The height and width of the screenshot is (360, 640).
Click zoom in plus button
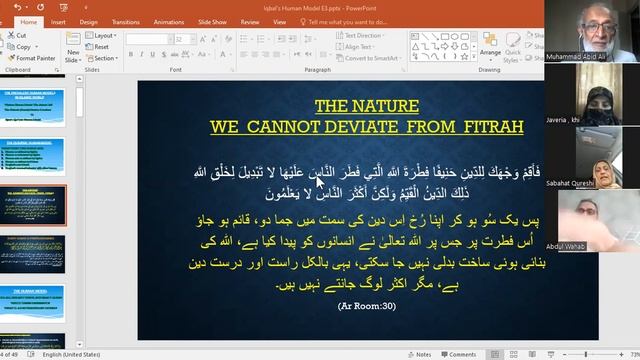click(x=621, y=355)
